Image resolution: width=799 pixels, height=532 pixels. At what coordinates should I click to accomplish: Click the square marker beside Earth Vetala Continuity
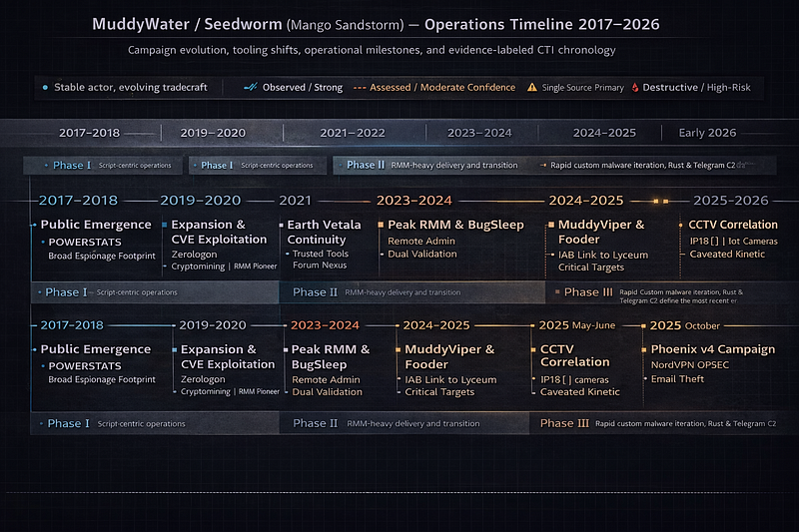281,225
